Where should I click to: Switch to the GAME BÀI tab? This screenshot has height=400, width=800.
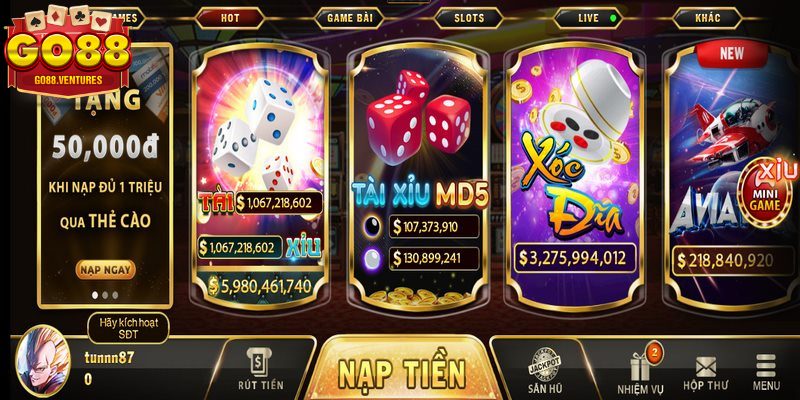349,18
